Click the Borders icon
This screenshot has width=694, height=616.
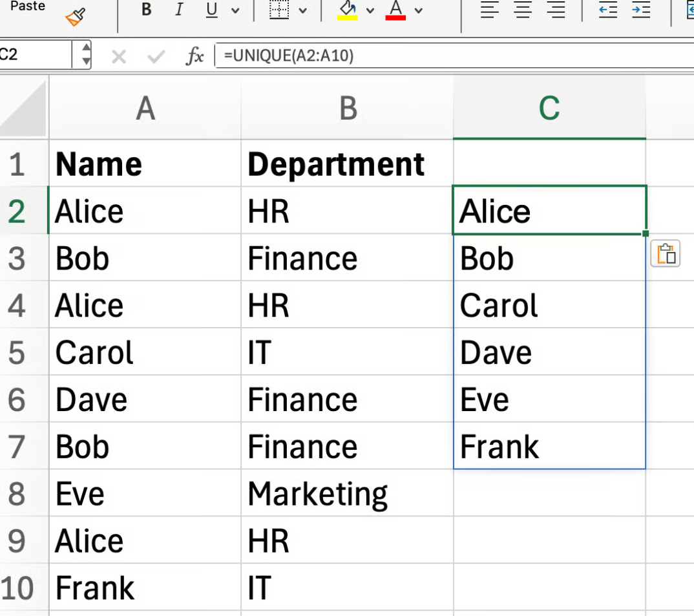[278, 10]
